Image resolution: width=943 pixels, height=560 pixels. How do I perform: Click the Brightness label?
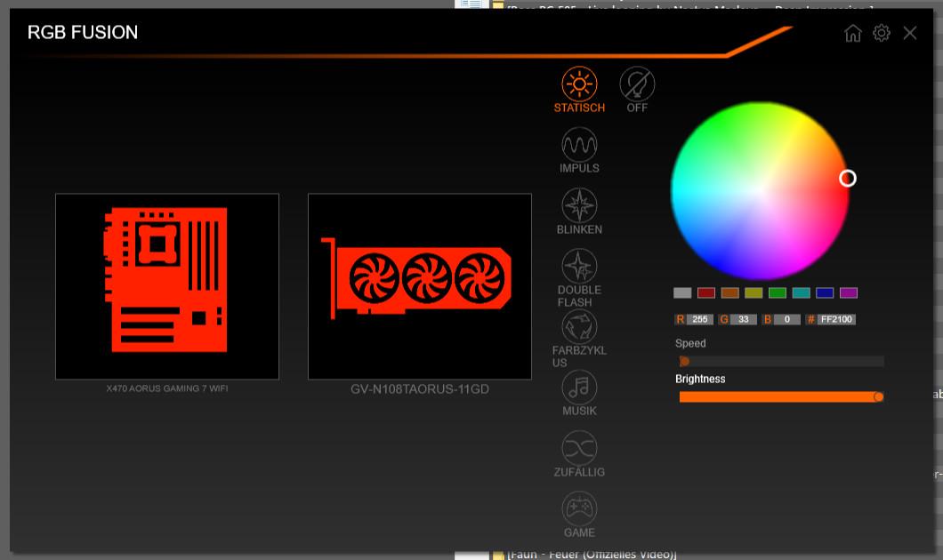pyautogui.click(x=700, y=379)
